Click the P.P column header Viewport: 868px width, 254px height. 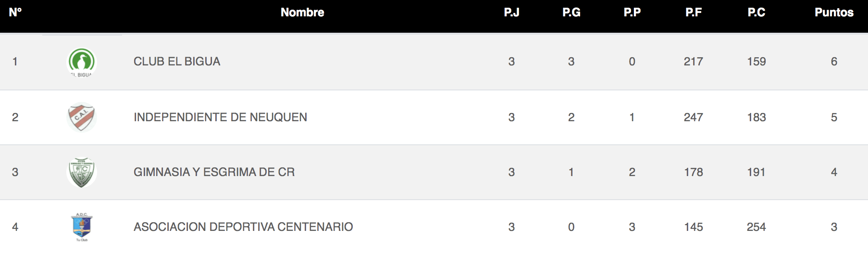632,13
